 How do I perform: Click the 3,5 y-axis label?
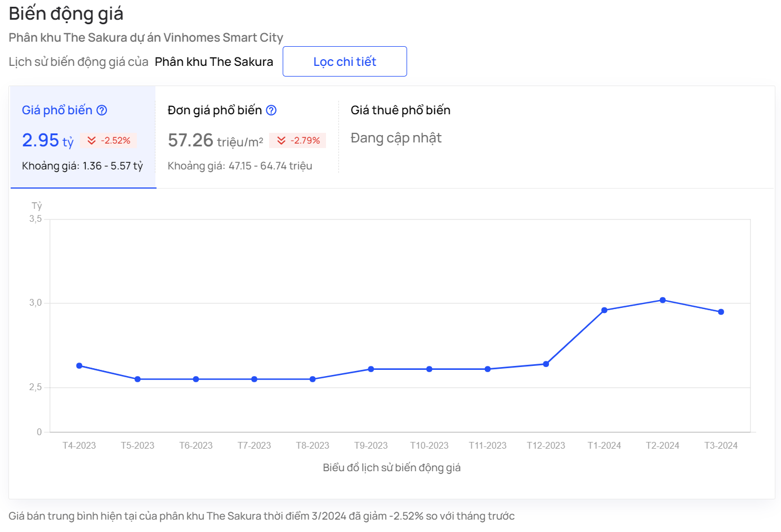pos(35,219)
